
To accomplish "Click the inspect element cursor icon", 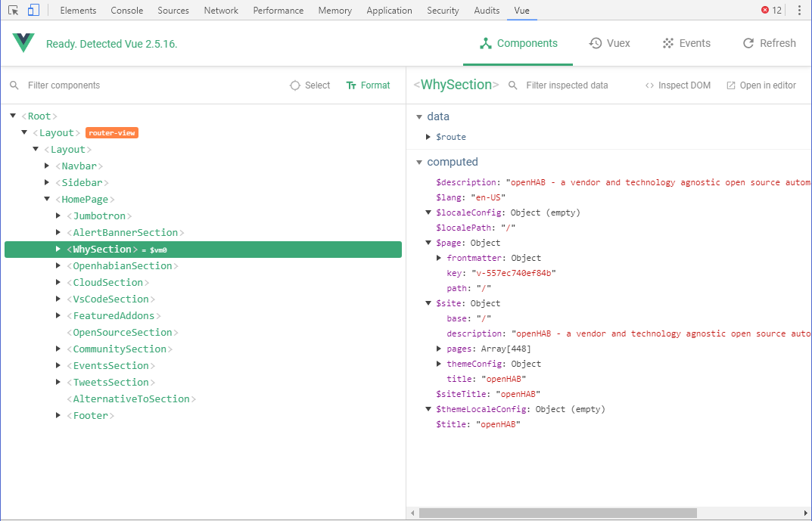I will point(14,11).
